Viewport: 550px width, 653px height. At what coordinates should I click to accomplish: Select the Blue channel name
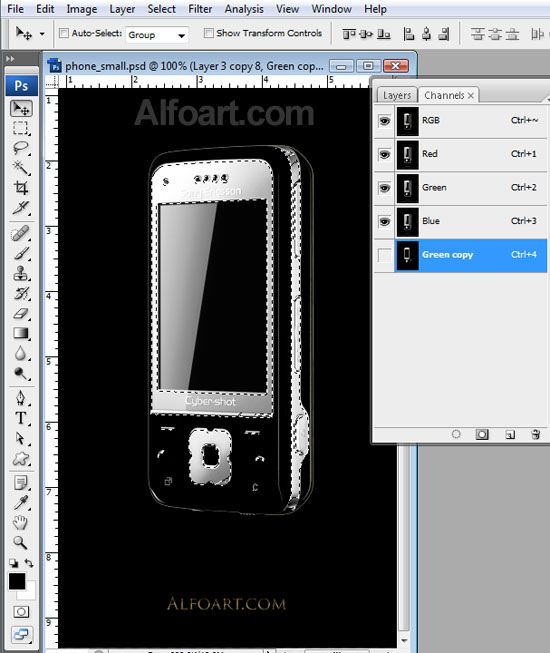pos(431,221)
